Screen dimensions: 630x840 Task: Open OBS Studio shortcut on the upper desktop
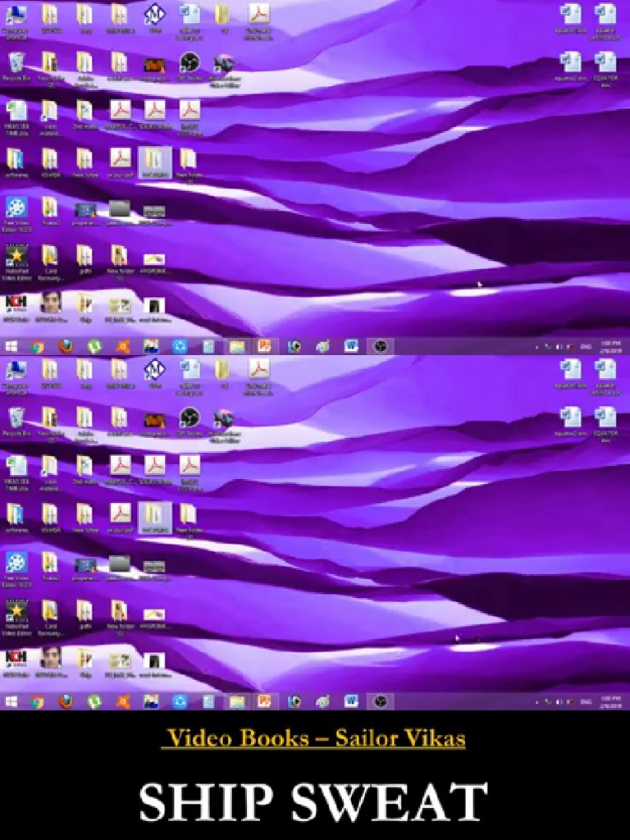[x=189, y=64]
